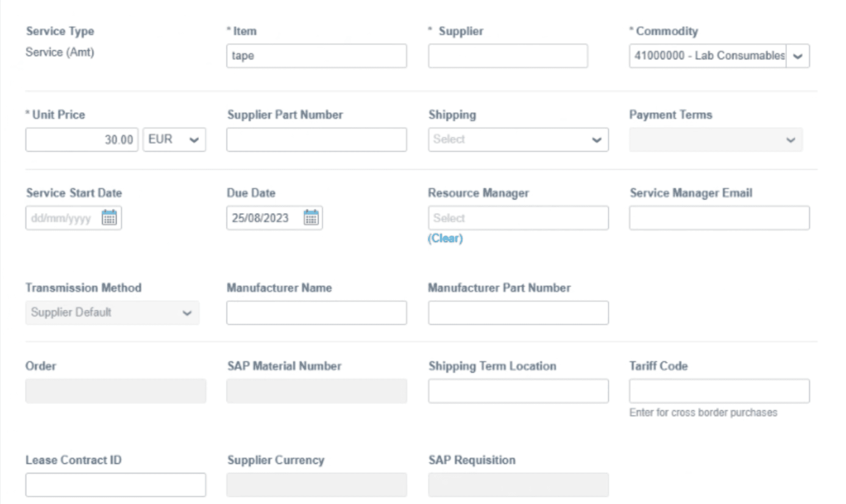Click the Item field containing tape

(316, 56)
